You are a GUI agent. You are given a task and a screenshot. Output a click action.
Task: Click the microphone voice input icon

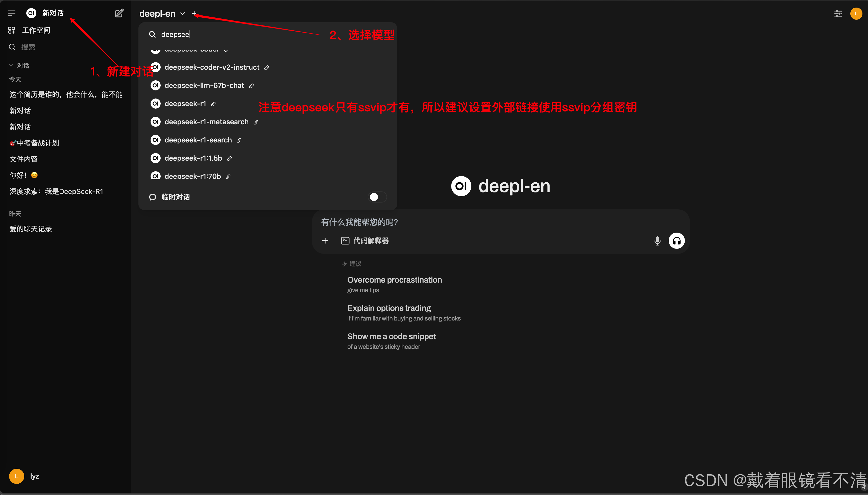pyautogui.click(x=657, y=241)
